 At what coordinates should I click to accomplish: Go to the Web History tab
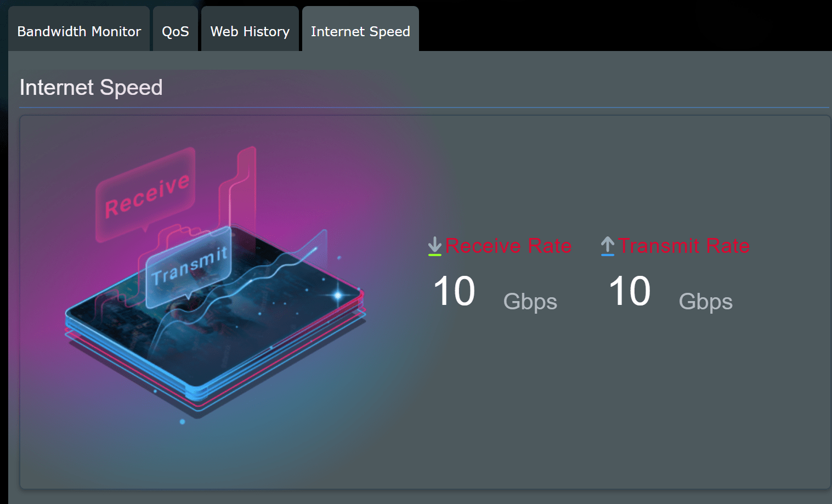[x=250, y=31]
